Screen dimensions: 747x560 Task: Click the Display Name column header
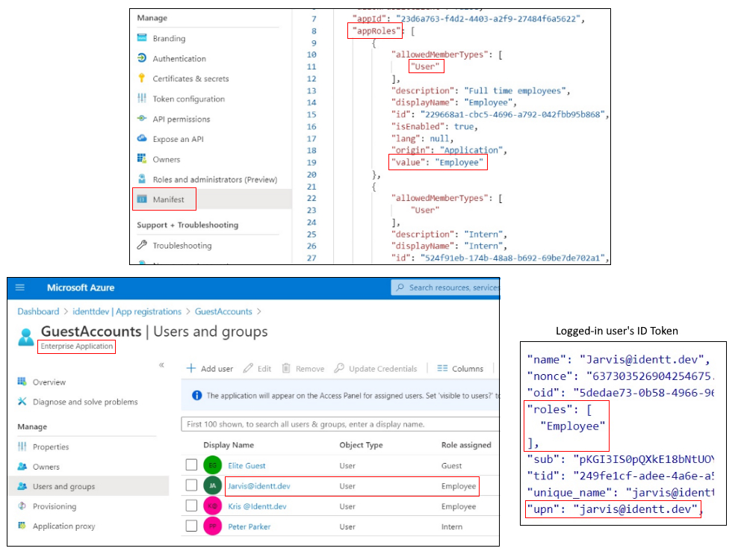coord(228,445)
